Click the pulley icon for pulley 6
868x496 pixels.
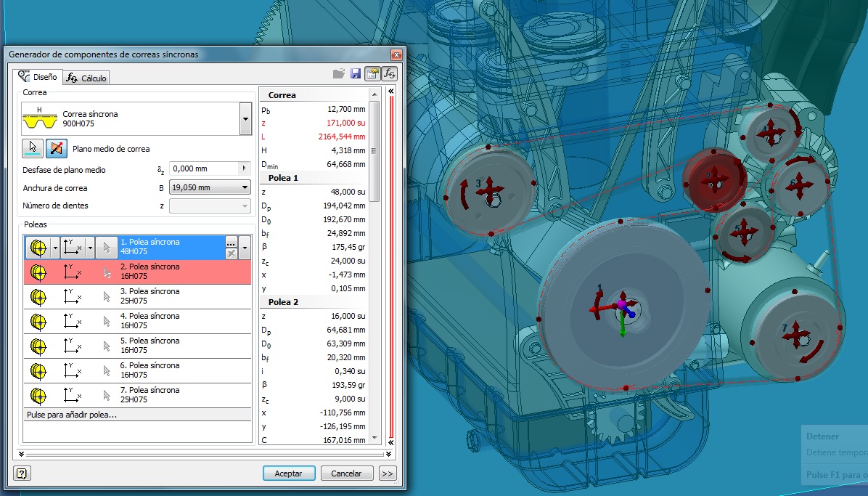(38, 371)
